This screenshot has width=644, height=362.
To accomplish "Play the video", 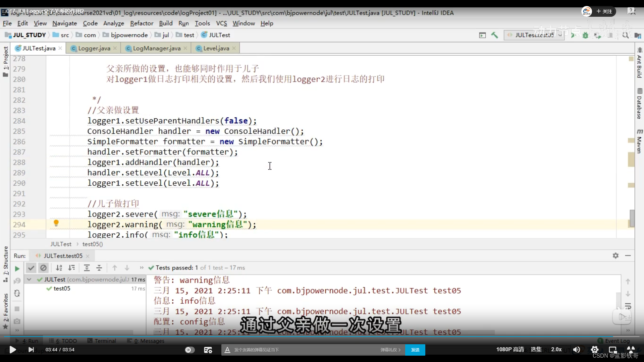I will point(12,350).
